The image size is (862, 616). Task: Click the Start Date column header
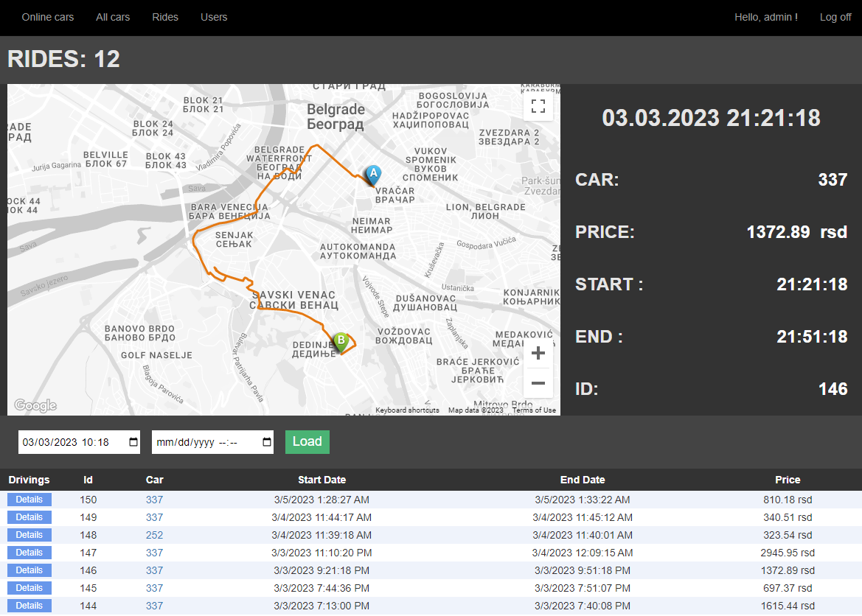click(321, 480)
